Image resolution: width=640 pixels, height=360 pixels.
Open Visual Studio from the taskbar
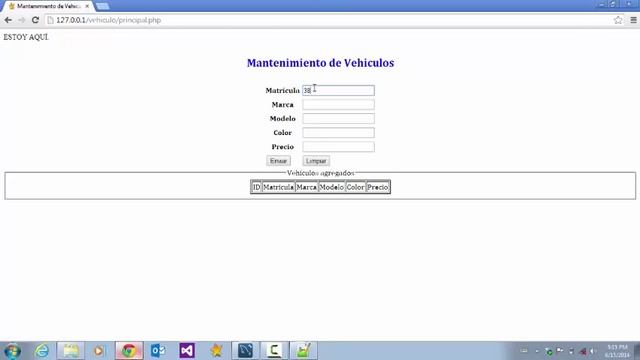187,351
